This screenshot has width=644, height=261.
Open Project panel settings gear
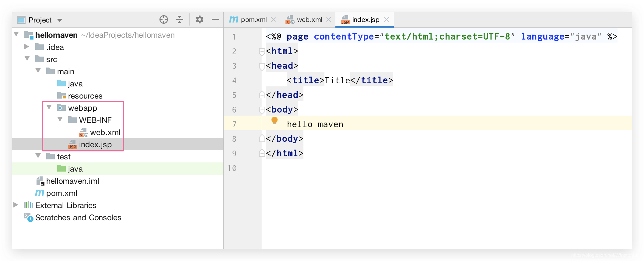[200, 20]
